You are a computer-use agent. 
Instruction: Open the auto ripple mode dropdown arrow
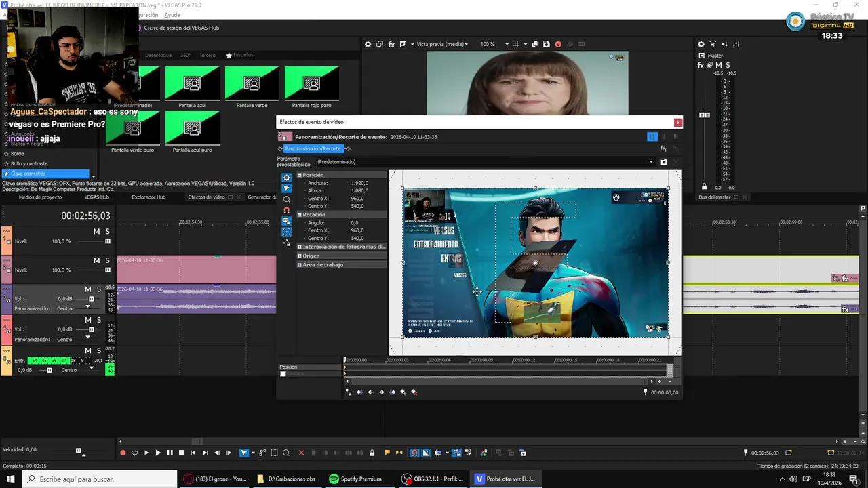447,453
